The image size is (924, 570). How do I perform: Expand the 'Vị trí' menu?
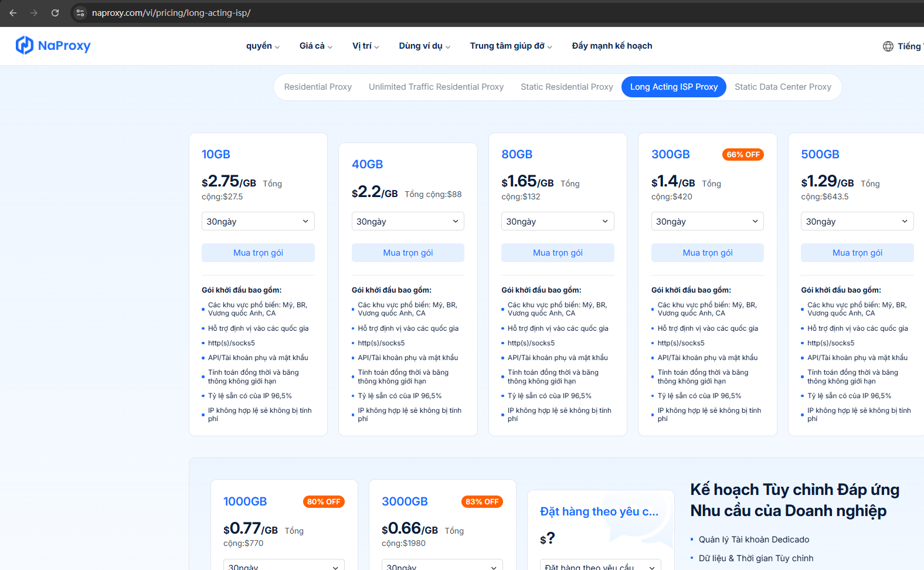pos(366,46)
